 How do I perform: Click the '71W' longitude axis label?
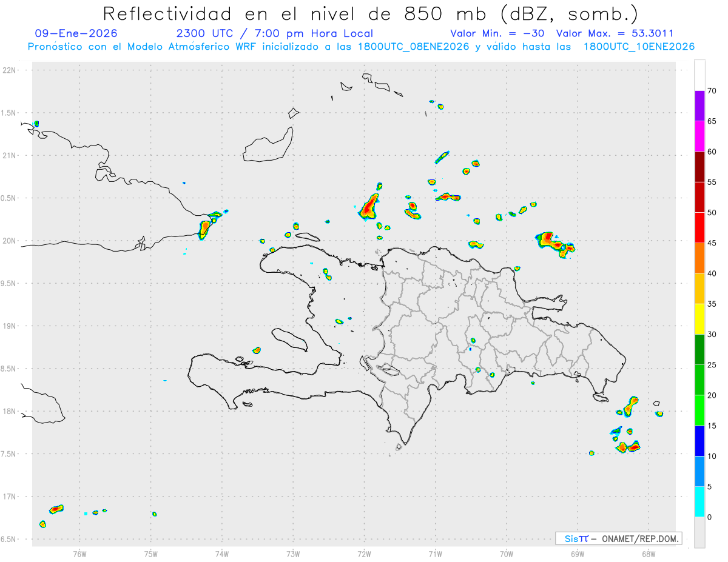(x=435, y=554)
